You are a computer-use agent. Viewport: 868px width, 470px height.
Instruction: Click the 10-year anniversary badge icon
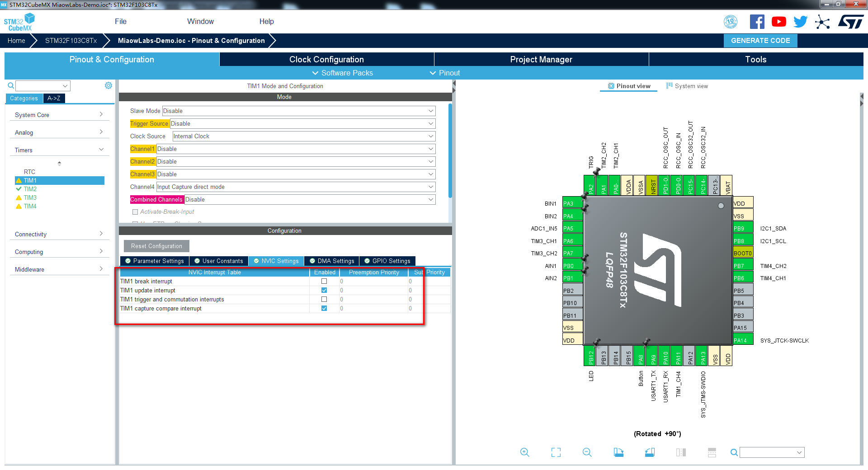pyautogui.click(x=731, y=22)
